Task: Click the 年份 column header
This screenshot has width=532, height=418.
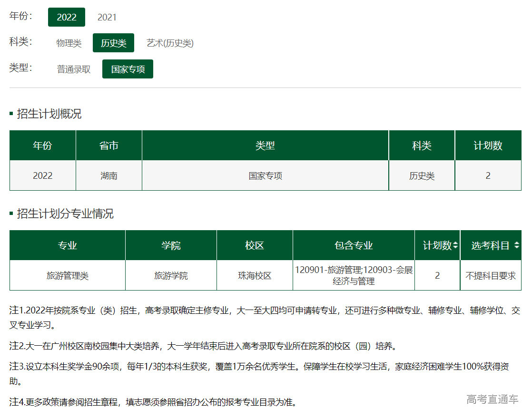Action: pos(42,146)
